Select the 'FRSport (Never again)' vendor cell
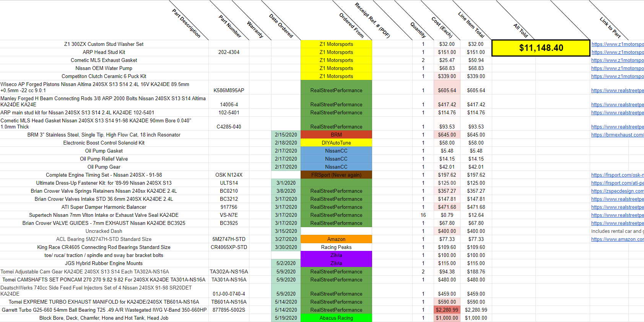The width and height of the screenshot is (644, 322). click(x=336, y=175)
